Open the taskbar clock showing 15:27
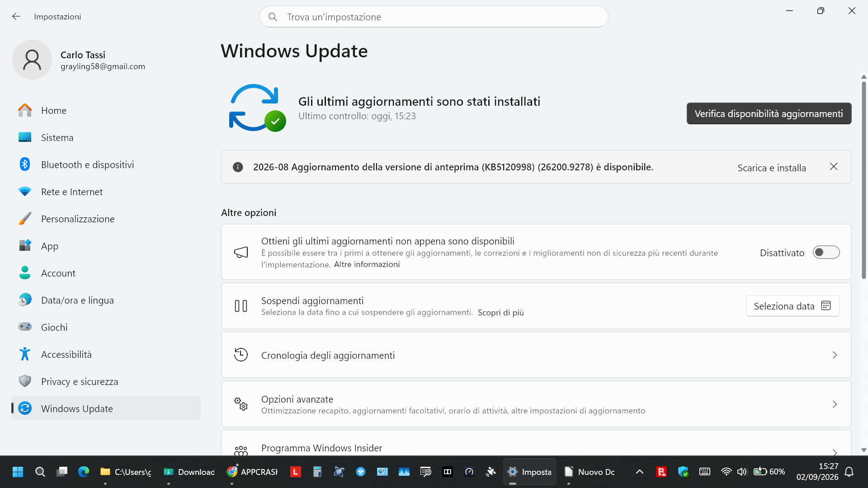This screenshot has height=488, width=868. (817, 472)
